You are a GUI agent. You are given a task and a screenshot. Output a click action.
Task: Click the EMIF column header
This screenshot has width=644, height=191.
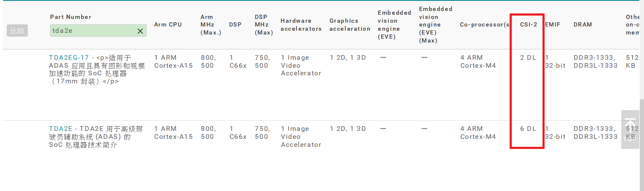[x=553, y=24]
